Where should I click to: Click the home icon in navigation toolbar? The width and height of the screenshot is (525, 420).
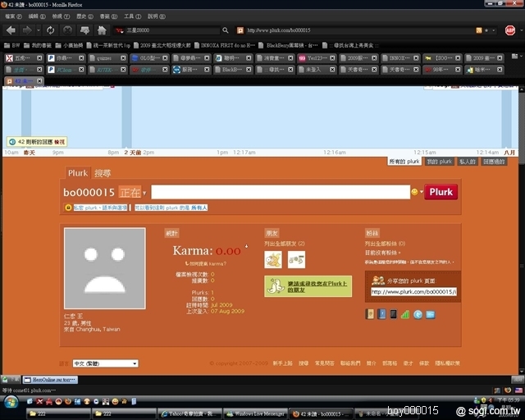[x=102, y=30]
